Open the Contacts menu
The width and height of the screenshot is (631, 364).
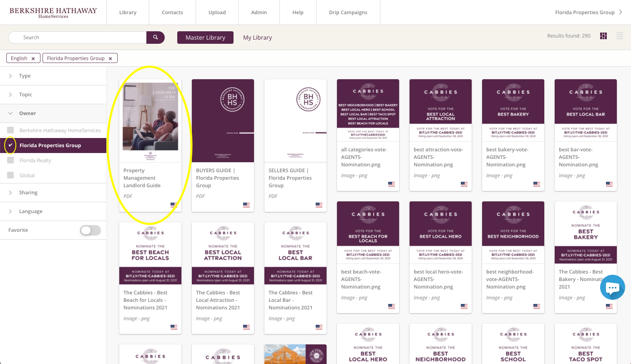tap(172, 13)
